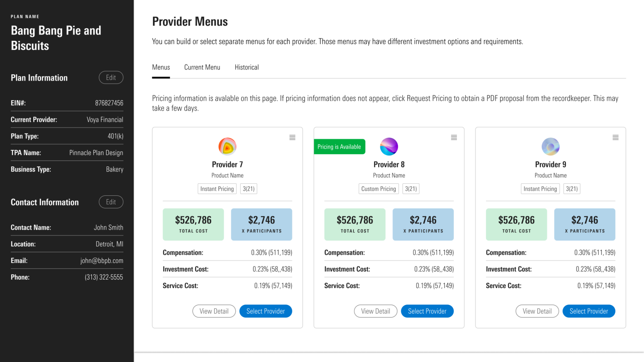Open the Provider 9 card hamburger menu
The height and width of the screenshot is (362, 644).
615,138
